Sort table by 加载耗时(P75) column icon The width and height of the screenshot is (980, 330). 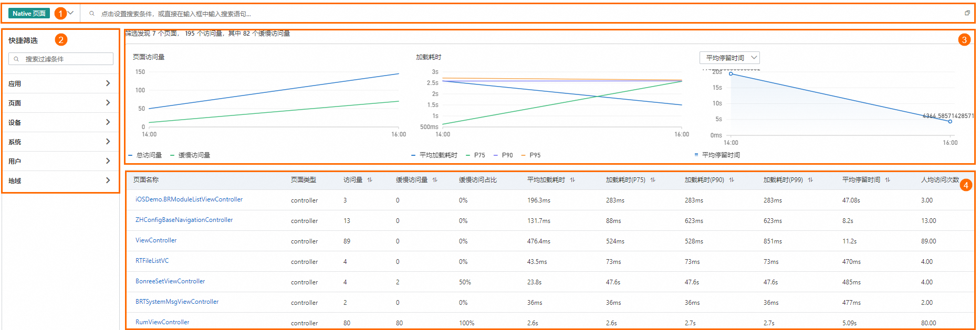653,179
